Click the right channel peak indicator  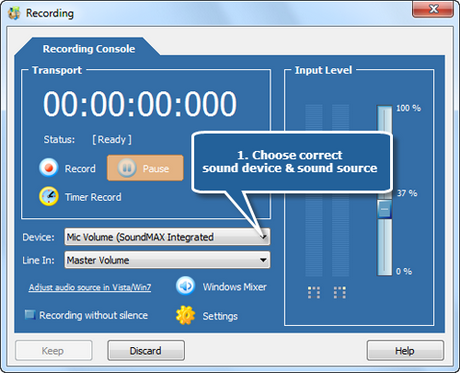[x=340, y=292]
